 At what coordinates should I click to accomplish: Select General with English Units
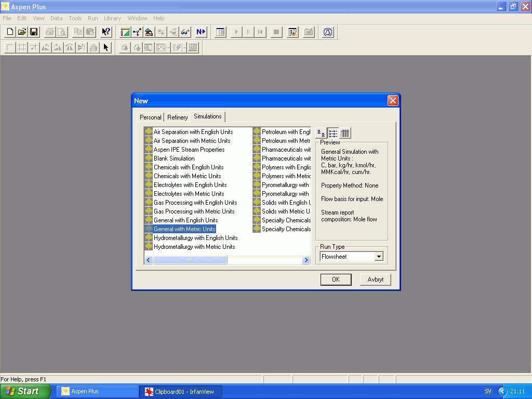181,220
